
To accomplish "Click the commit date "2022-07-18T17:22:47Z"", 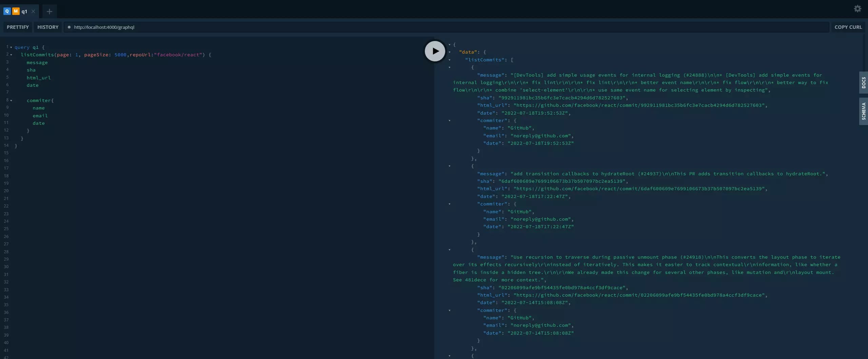I will click(x=535, y=196).
